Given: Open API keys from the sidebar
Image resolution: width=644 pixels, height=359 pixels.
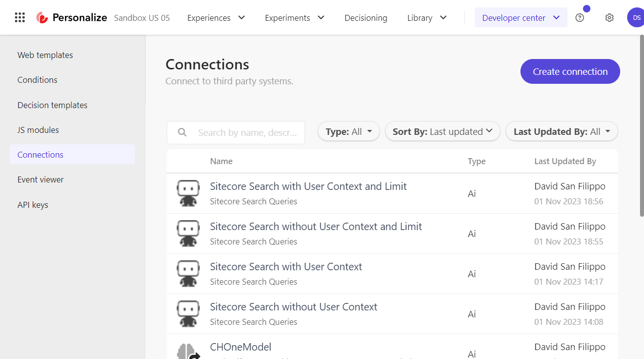Looking at the screenshot, I should pos(33,204).
